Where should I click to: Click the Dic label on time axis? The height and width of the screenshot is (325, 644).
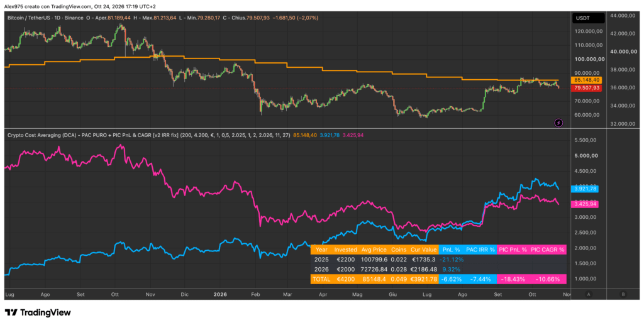[x=185, y=294]
